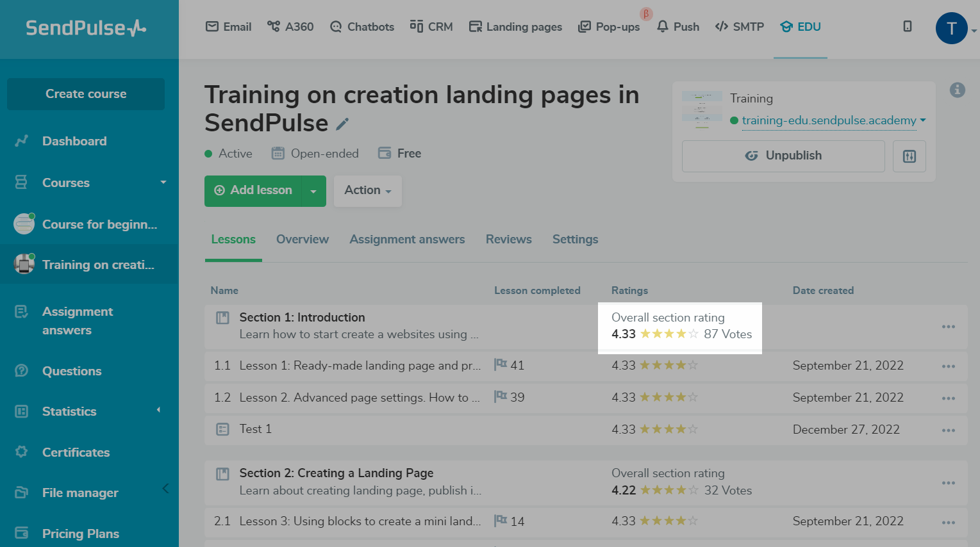Open three-dot menu for Section 1: Introduction

[x=948, y=327]
